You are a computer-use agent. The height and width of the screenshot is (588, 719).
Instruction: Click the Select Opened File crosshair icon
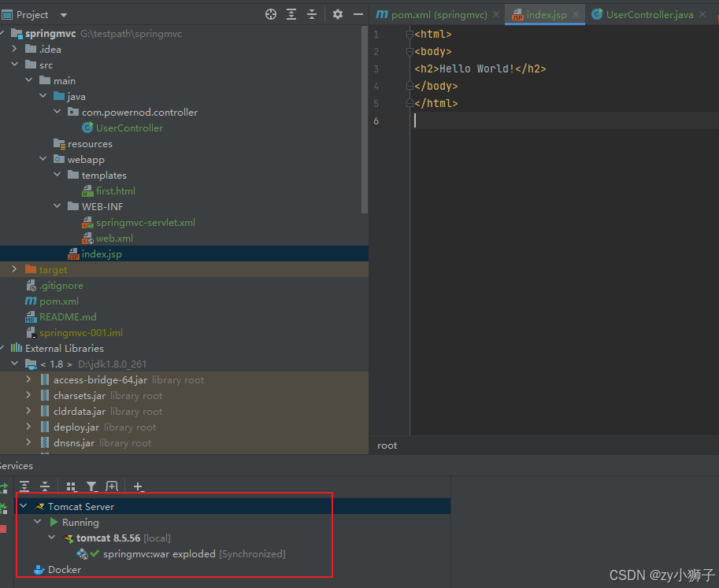[271, 13]
